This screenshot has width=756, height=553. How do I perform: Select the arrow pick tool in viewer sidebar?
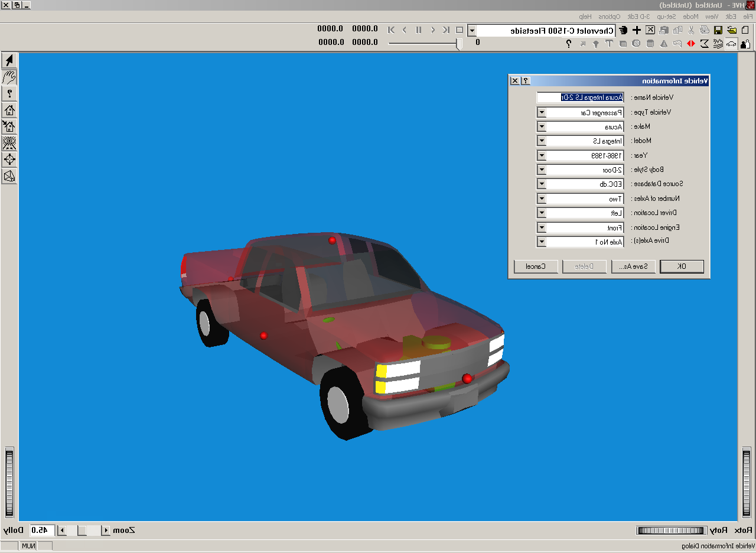(x=9, y=60)
